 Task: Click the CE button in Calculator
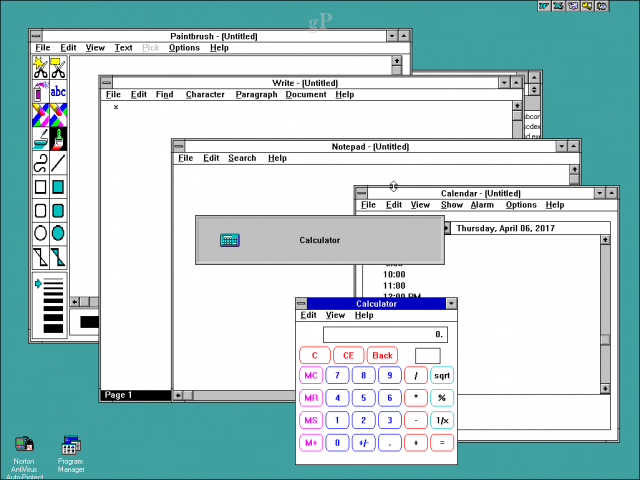pos(348,356)
